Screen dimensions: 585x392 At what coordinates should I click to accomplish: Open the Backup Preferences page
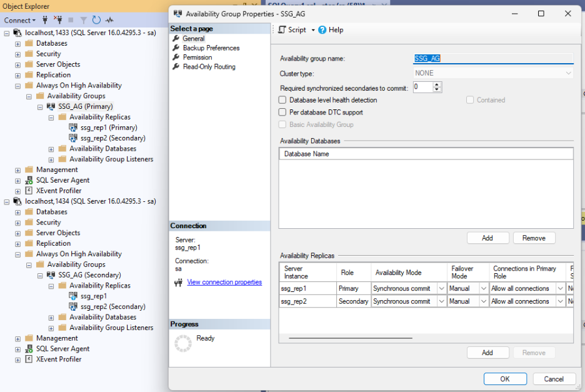pyautogui.click(x=211, y=48)
